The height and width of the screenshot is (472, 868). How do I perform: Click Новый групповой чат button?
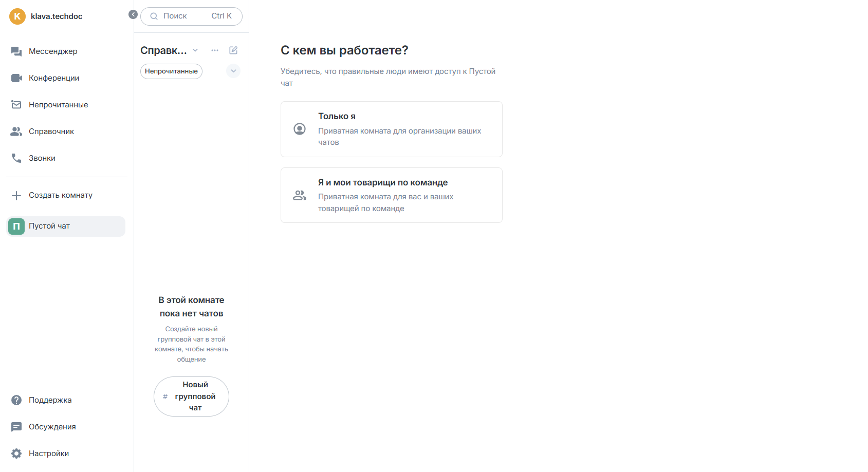(191, 397)
